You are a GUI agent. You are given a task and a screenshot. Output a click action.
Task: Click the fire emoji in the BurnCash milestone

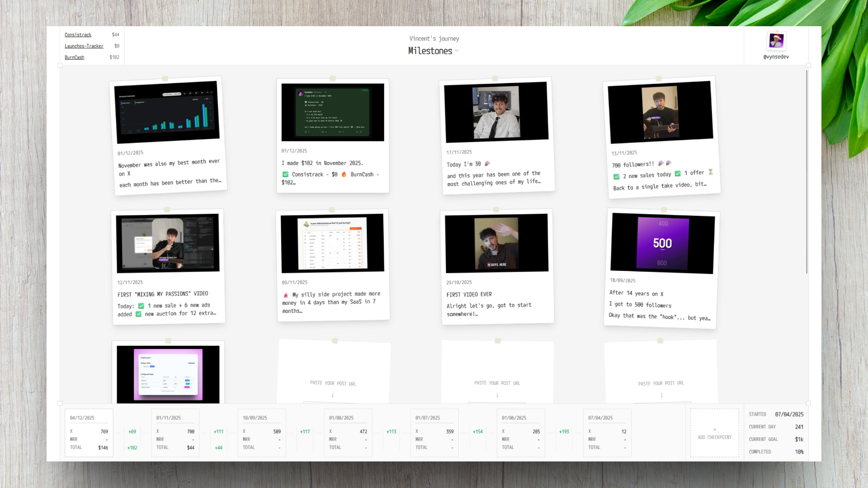tap(344, 174)
